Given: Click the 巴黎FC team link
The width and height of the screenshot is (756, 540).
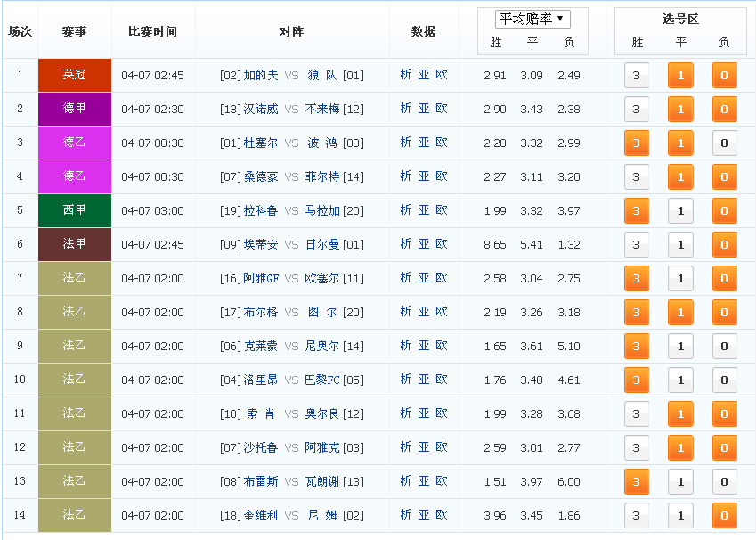Looking at the screenshot, I should click(x=322, y=380).
